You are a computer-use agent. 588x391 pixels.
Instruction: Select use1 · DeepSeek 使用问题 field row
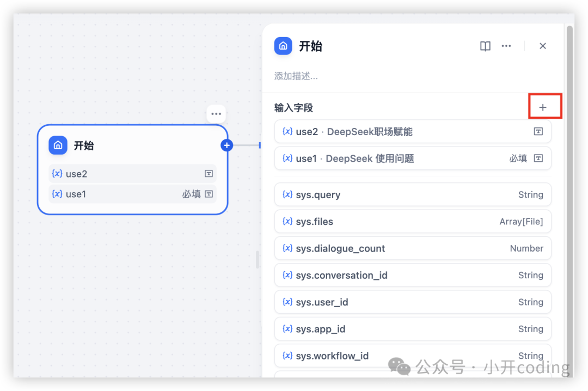click(x=413, y=158)
